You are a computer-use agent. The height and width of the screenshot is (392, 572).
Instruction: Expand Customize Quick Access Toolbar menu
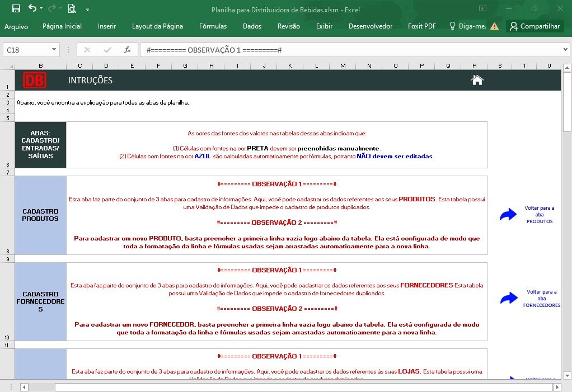point(87,10)
